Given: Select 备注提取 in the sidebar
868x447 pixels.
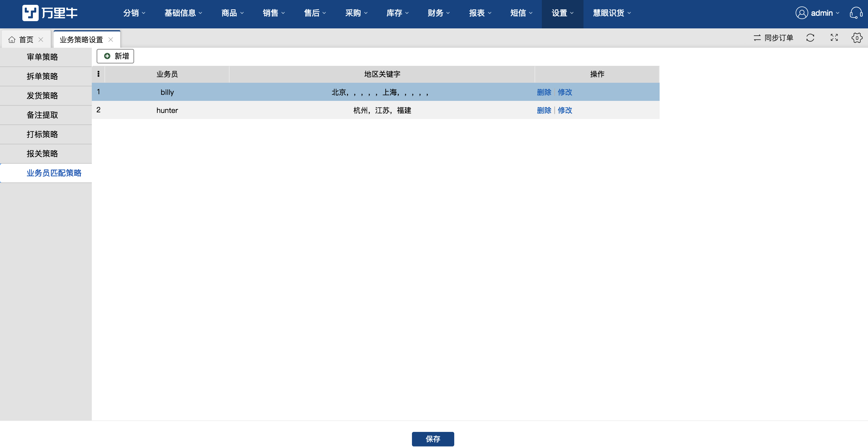Looking at the screenshot, I should (x=46, y=115).
